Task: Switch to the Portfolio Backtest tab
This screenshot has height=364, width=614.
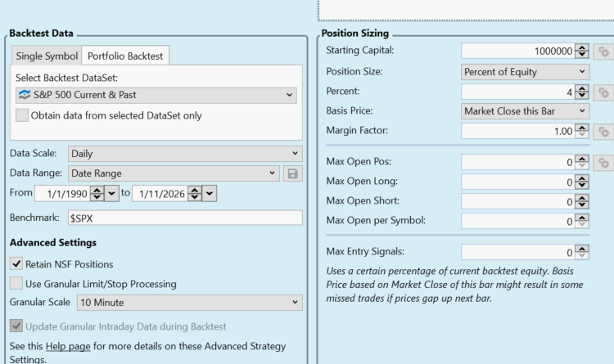Action: (125, 56)
